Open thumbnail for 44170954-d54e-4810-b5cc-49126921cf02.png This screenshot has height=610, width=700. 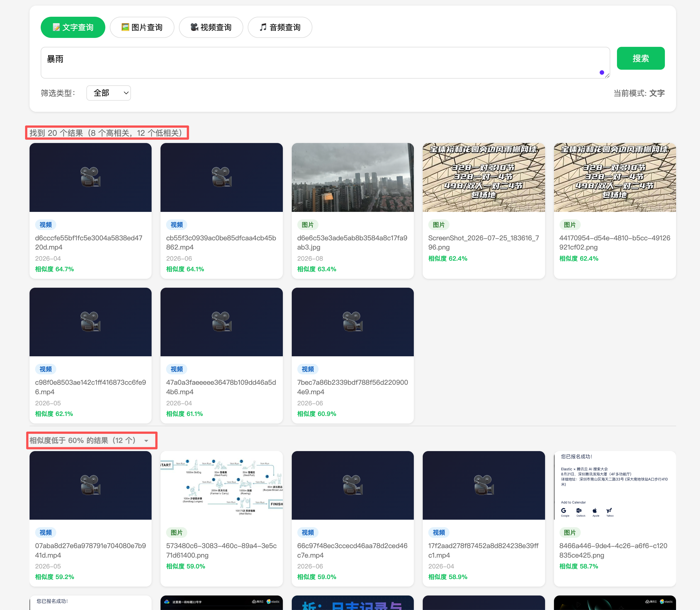pyautogui.click(x=614, y=177)
